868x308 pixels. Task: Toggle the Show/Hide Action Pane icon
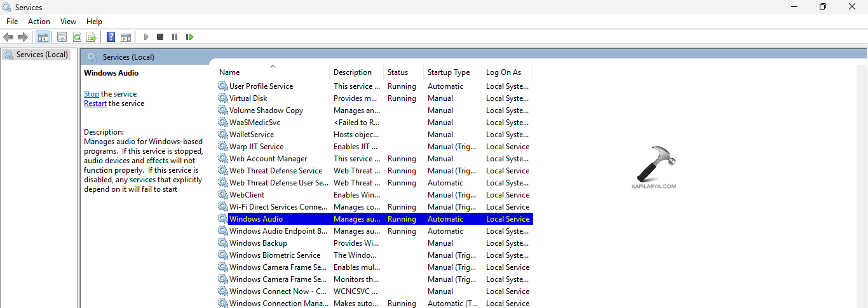pyautogui.click(x=126, y=37)
